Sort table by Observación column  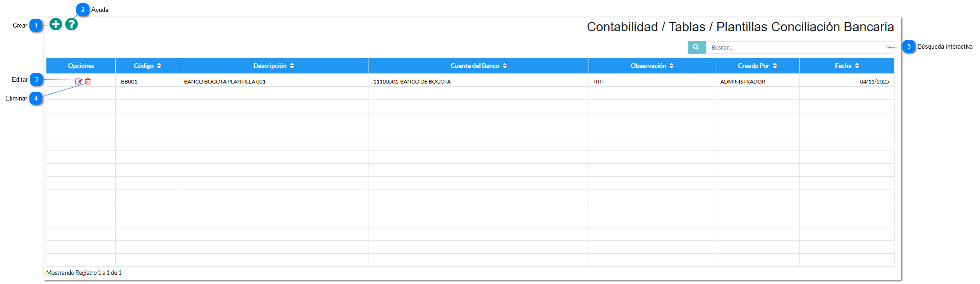click(651, 66)
